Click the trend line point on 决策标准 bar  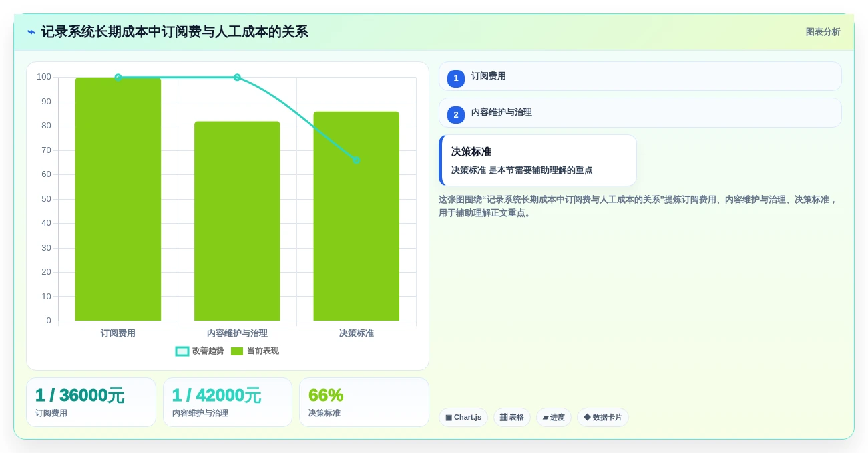tap(357, 160)
